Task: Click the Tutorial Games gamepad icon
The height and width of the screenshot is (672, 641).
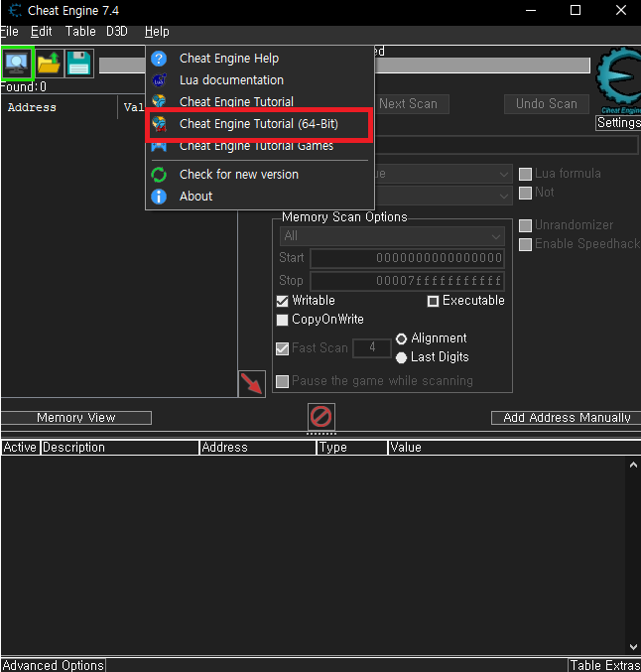Action: click(159, 146)
